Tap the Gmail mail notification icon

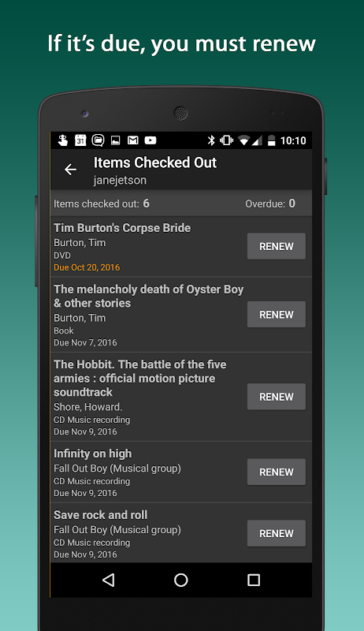(133, 140)
